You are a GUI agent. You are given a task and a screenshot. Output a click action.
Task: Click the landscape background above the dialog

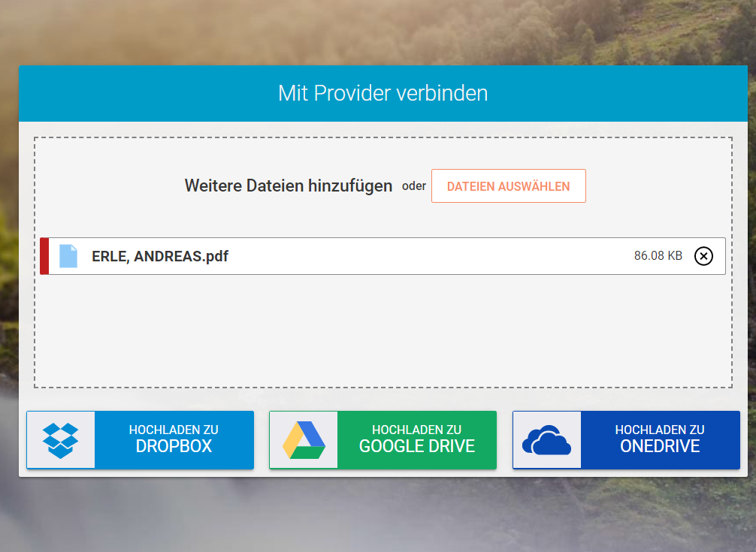click(x=376, y=30)
